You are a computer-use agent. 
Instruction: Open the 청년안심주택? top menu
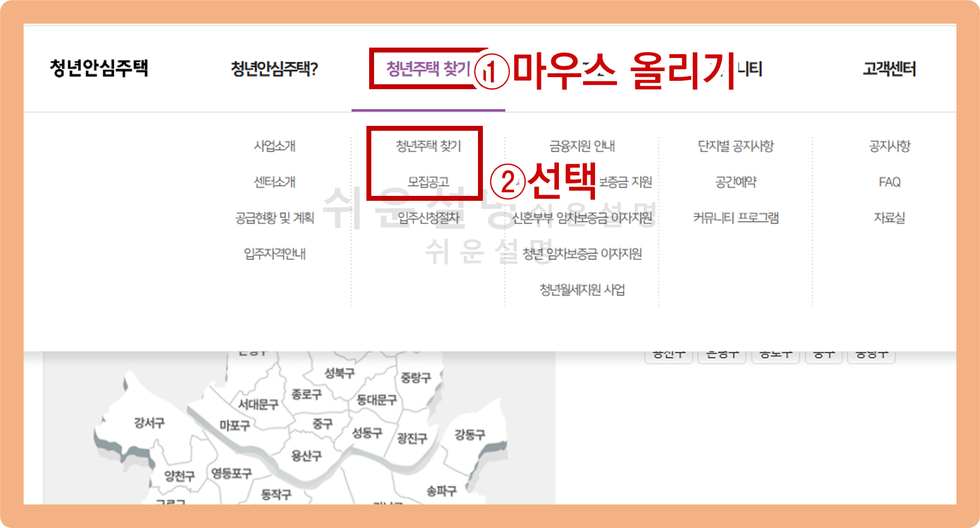(x=275, y=69)
